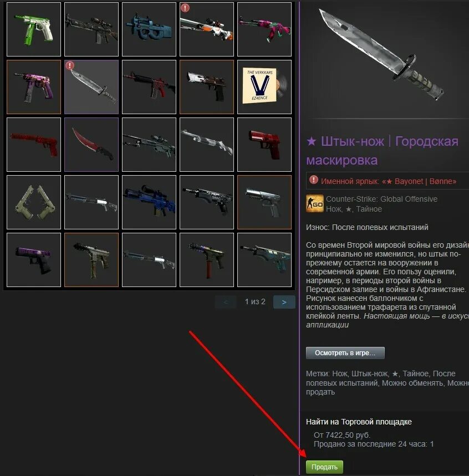This screenshot has width=469, height=476.
Task: Click the previous inventory page arrow
Action: (x=226, y=302)
